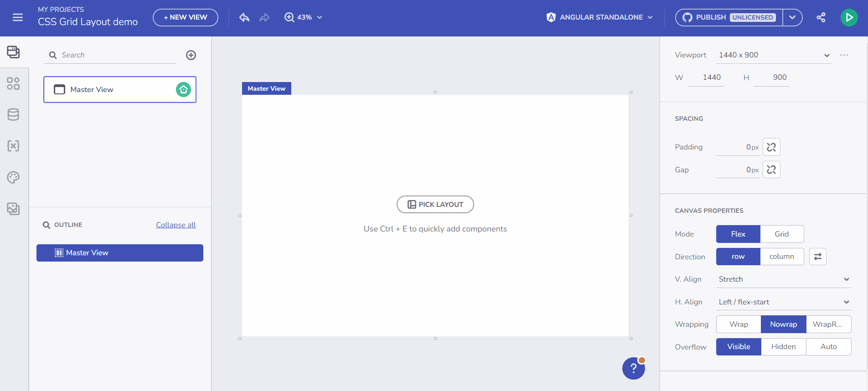This screenshot has height=391, width=868.
Task: Set overflow to Hidden
Action: [784, 347]
